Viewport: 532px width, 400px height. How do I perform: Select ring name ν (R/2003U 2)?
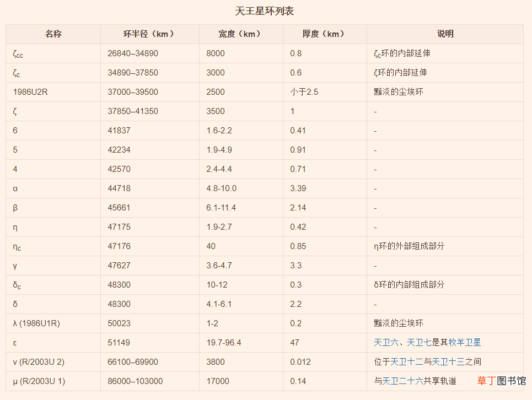tap(39, 362)
